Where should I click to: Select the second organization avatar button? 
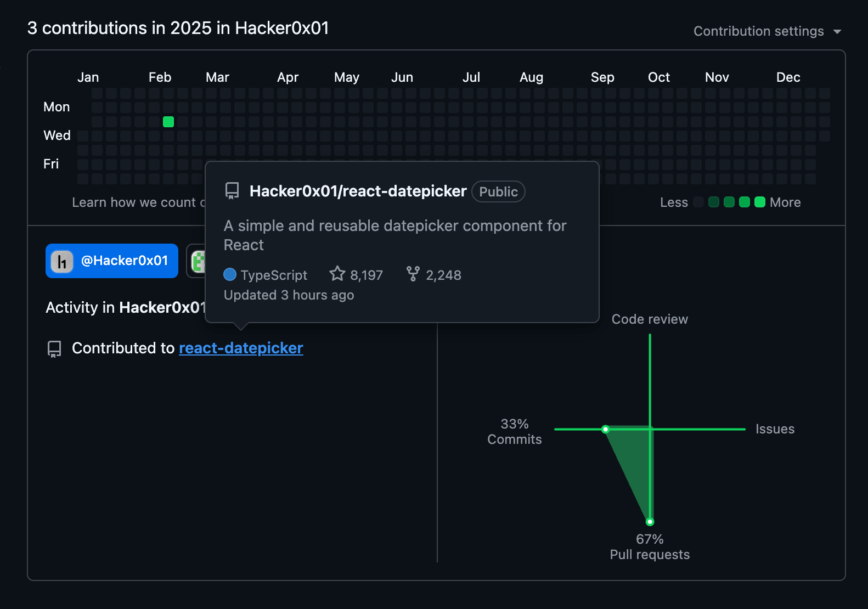[196, 261]
